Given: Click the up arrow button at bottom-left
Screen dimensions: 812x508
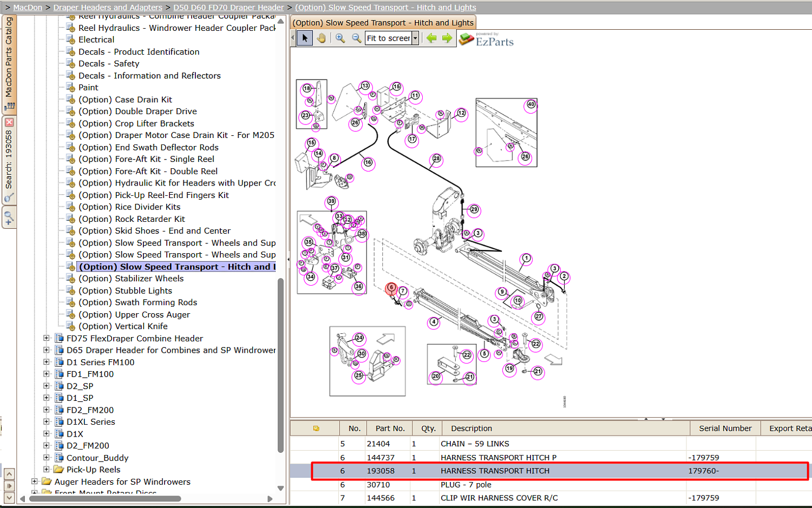Looking at the screenshot, I should pyautogui.click(x=9, y=474).
